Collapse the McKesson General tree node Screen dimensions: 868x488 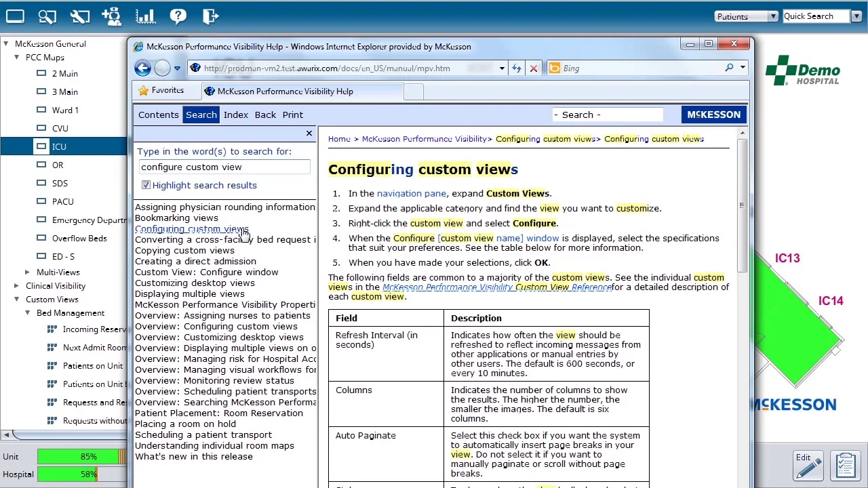pos(6,43)
